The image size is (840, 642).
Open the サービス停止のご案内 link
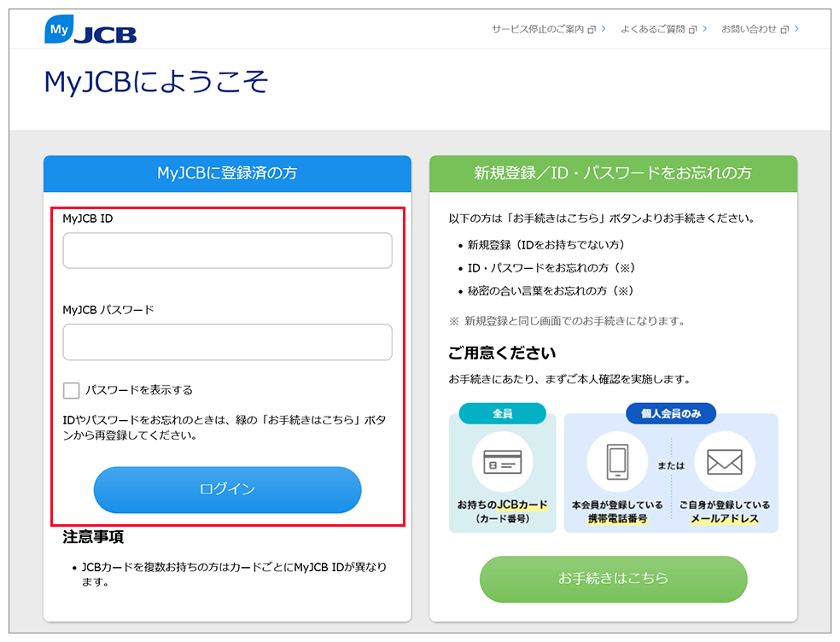[537, 29]
